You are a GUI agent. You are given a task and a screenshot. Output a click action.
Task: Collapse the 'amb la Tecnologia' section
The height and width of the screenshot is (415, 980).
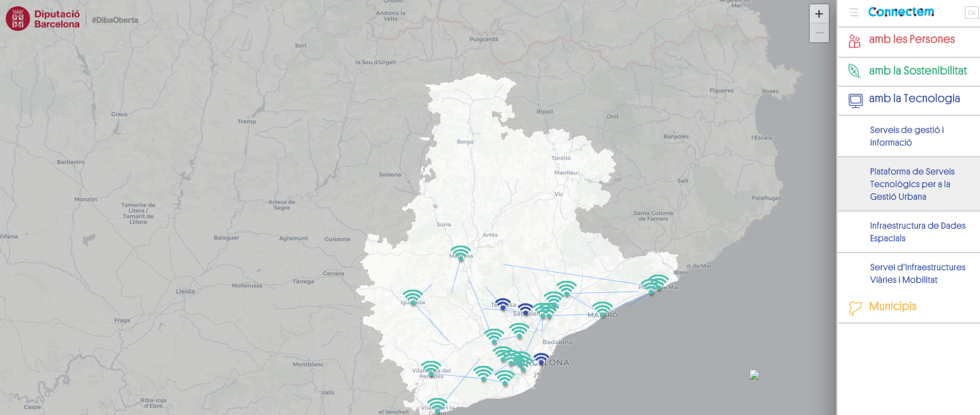pos(914,99)
